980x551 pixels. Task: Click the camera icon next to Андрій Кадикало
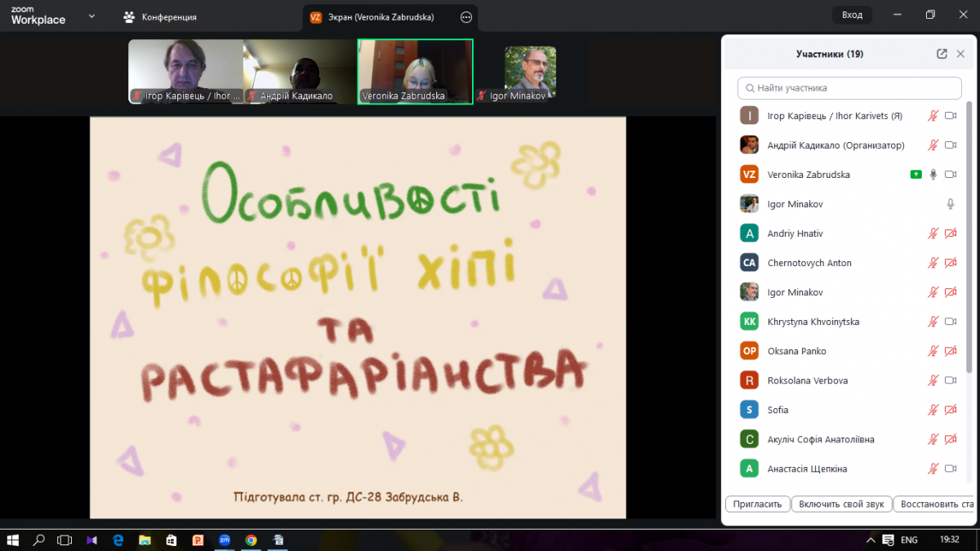[950, 144]
